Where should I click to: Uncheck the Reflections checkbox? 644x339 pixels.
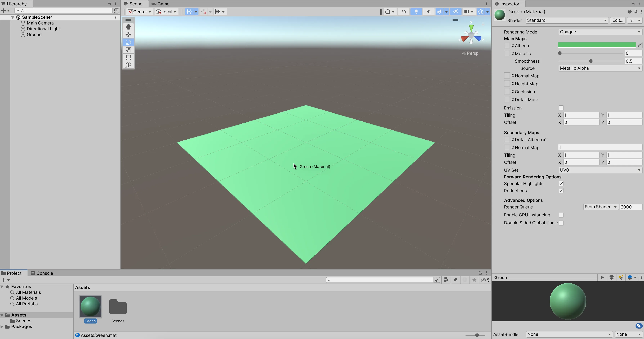coord(561,191)
